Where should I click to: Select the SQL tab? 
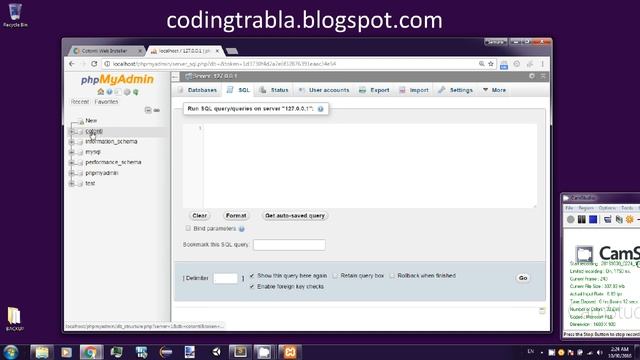tap(238, 90)
